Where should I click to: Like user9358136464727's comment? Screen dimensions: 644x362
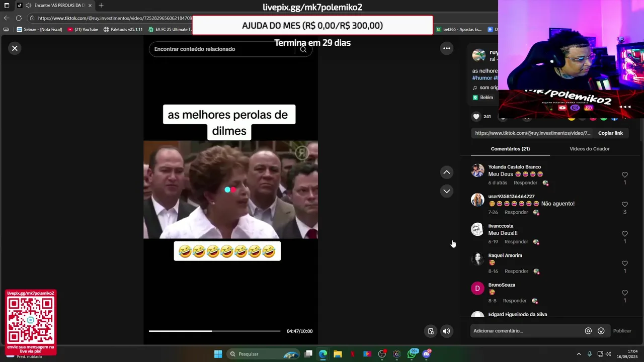(x=624, y=205)
